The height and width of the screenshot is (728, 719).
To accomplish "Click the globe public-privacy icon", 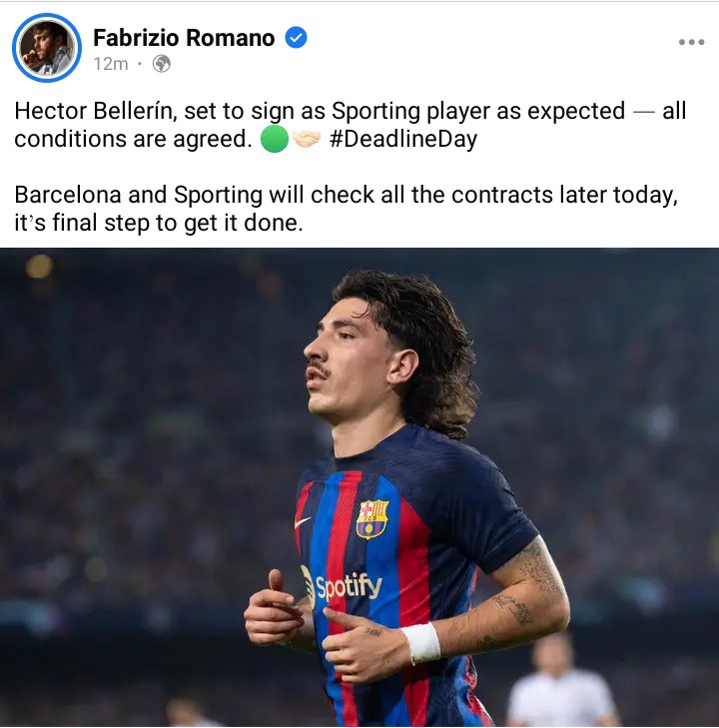I will pyautogui.click(x=162, y=64).
